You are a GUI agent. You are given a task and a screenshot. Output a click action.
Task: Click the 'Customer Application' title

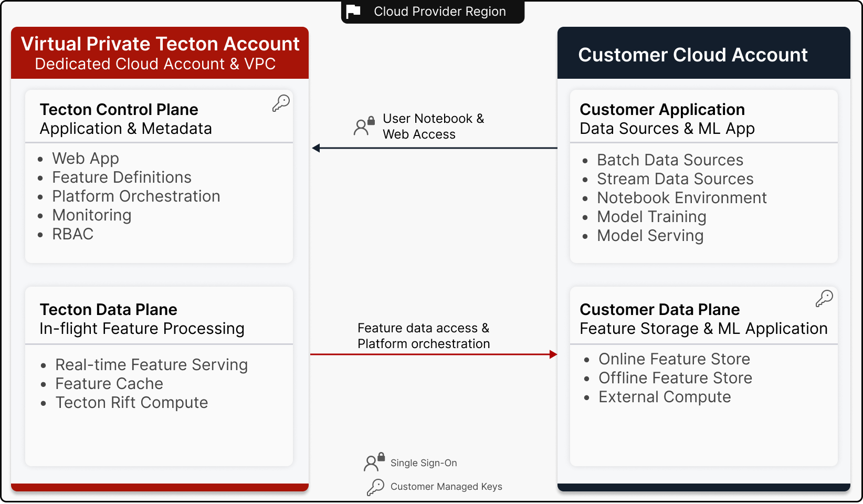[x=662, y=109]
